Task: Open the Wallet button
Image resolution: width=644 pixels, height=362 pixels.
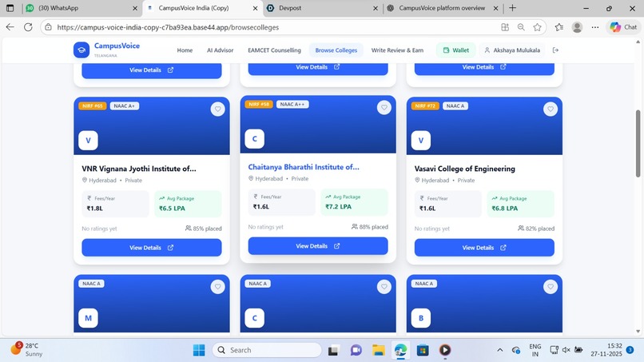Action: point(456,50)
